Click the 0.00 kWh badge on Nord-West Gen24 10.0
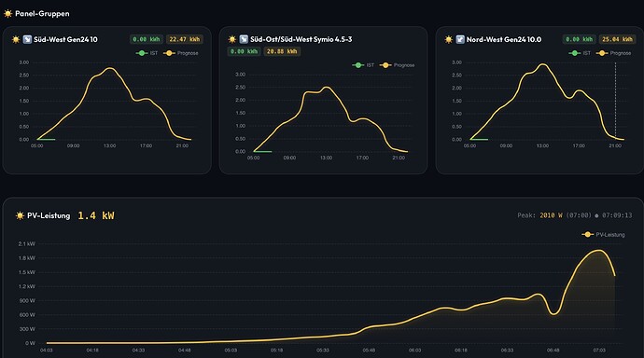Image resolution: width=644 pixels, height=358 pixels. 579,39
